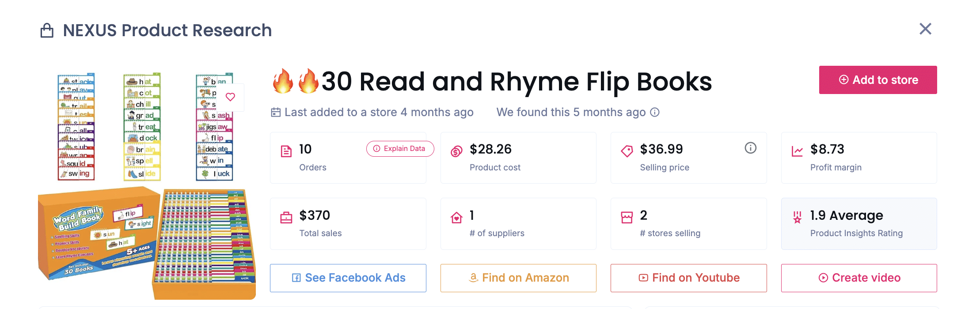This screenshot has width=980, height=309.
Task: Click the suppliers house icon
Action: pyautogui.click(x=457, y=217)
